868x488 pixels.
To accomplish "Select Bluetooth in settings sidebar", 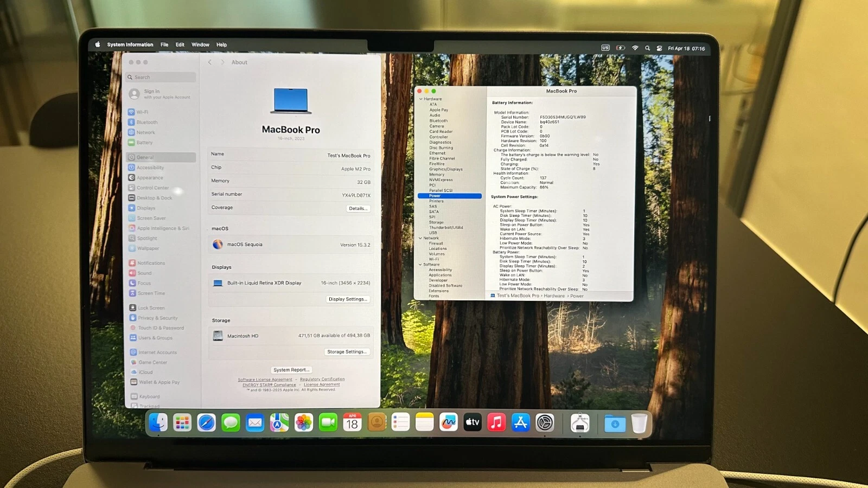I will [x=161, y=122].
